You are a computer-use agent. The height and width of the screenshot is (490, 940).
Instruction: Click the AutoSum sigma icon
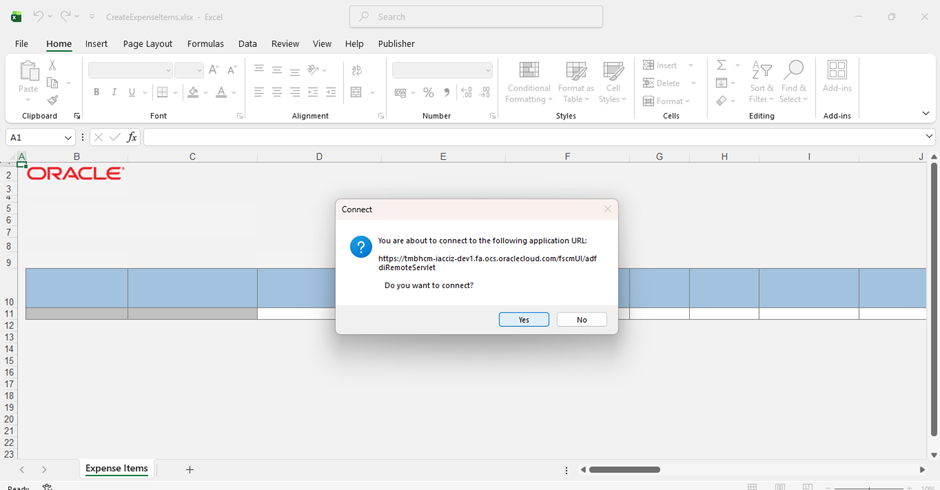pyautogui.click(x=722, y=65)
